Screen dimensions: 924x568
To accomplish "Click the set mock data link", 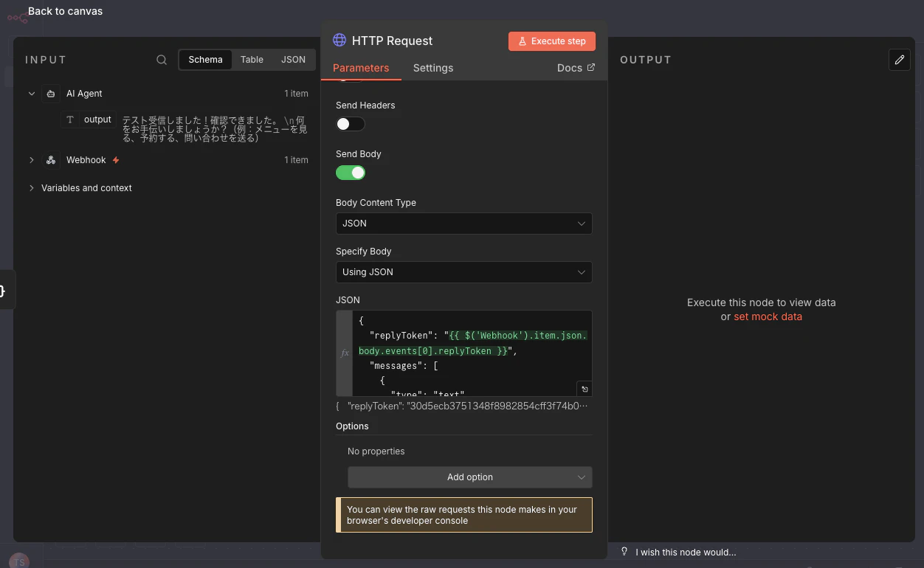I will coord(768,316).
